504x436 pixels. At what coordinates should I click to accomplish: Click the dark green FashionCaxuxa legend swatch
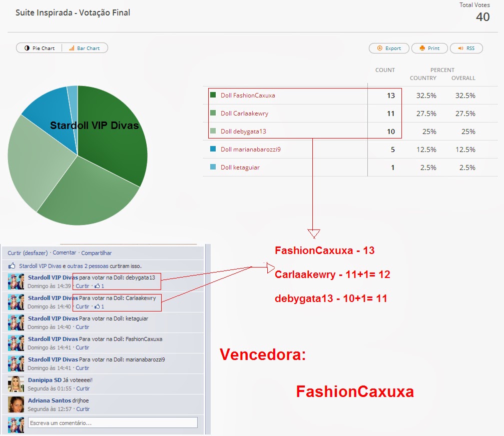coord(213,94)
